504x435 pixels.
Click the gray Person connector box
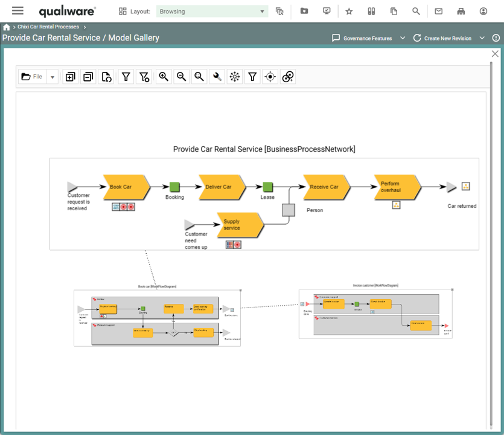click(289, 210)
